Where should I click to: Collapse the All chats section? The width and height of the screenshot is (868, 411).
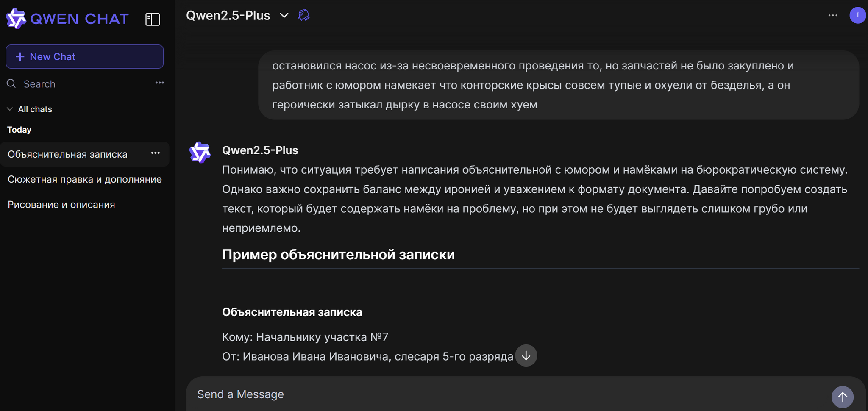10,109
